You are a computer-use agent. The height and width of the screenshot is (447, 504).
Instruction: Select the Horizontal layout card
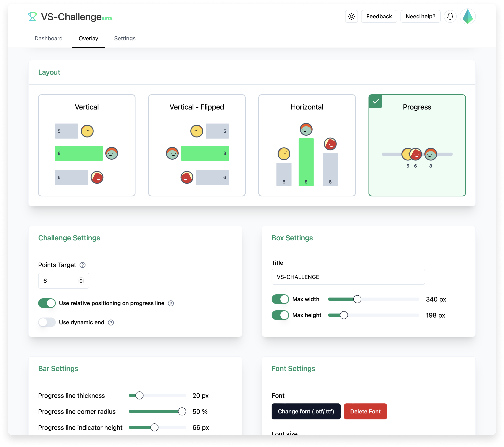307,145
